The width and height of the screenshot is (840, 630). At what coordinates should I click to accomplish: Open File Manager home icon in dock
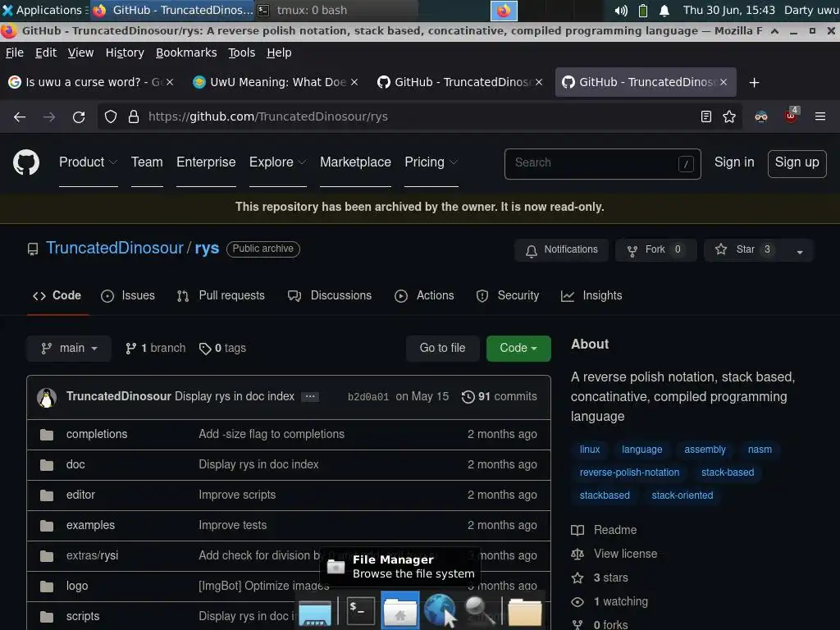(x=399, y=611)
